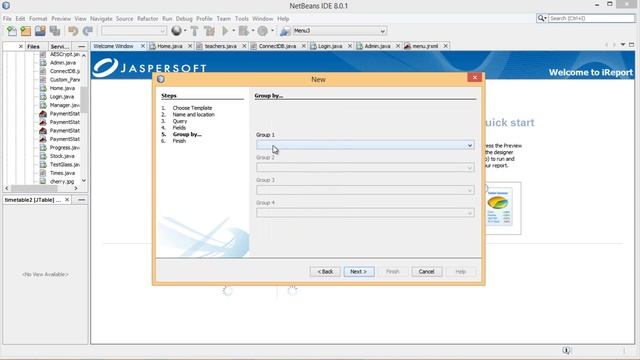Screen dimensions: 640x360
Task: Maximize the editor window area icon
Action: pos(631,44)
